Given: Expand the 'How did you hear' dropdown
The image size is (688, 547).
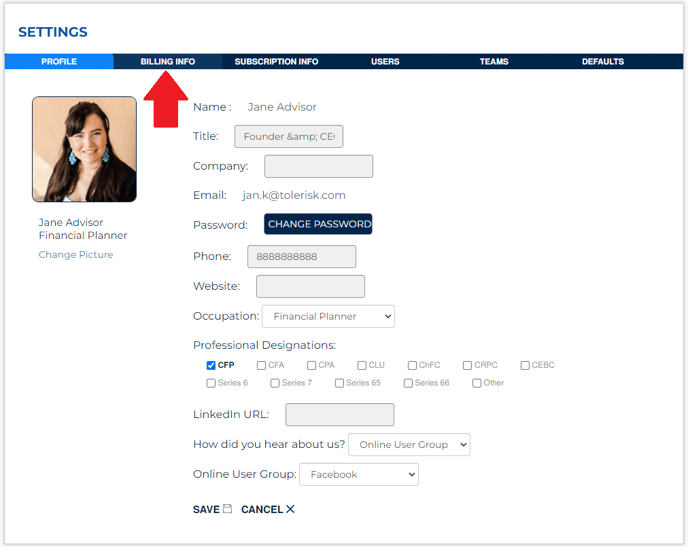Looking at the screenshot, I should coord(408,444).
